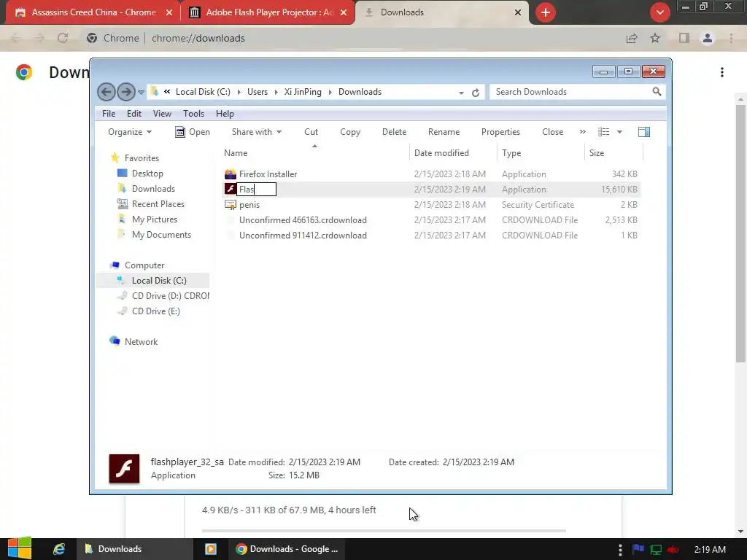The height and width of the screenshot is (560, 747).
Task: Open My Documents in Favorites
Action: [161, 234]
